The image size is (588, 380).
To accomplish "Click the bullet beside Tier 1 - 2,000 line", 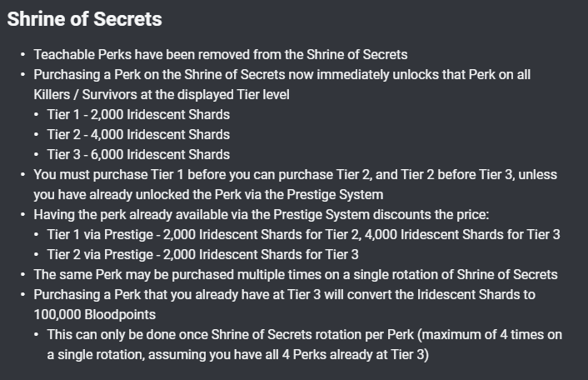I will [x=37, y=115].
